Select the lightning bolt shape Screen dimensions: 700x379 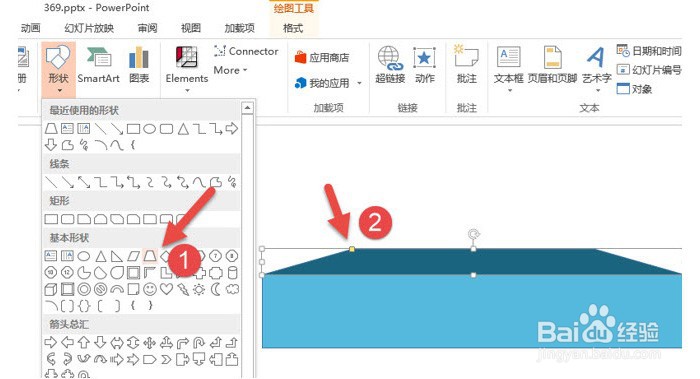(x=183, y=289)
